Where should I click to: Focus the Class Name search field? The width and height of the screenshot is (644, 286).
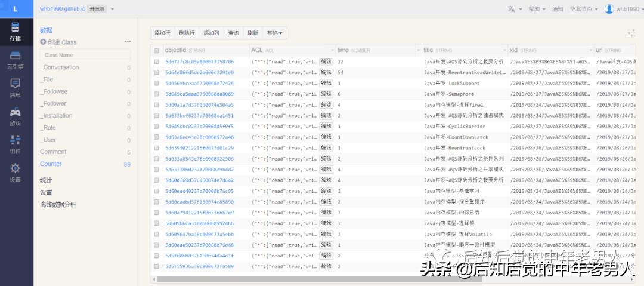(x=85, y=55)
